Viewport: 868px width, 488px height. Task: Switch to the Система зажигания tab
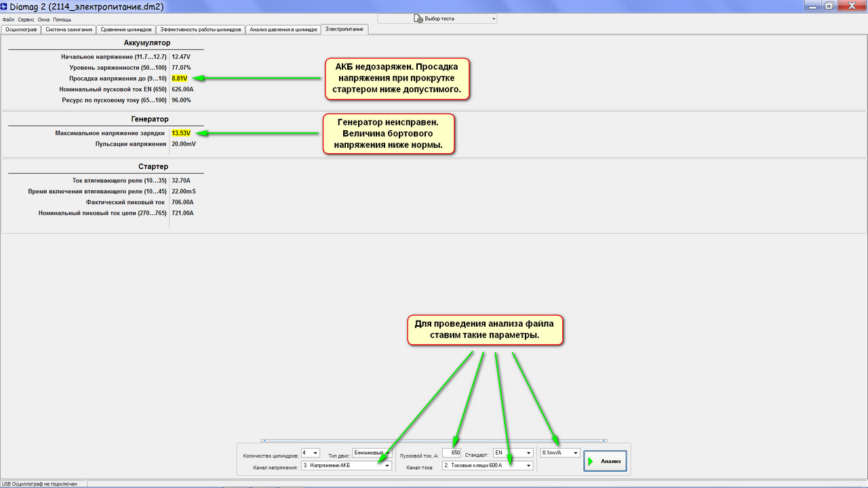(x=68, y=30)
